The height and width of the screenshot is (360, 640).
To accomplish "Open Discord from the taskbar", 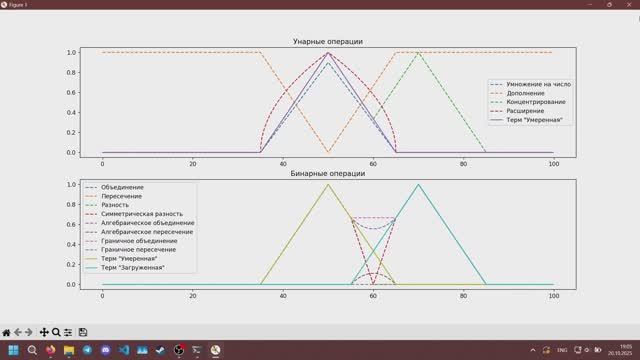I will (106, 350).
